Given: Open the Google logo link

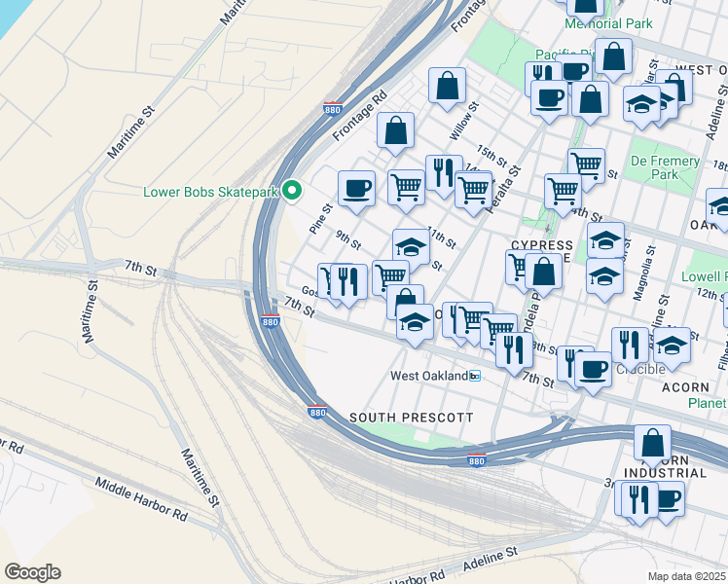Looking at the screenshot, I should tap(32, 572).
